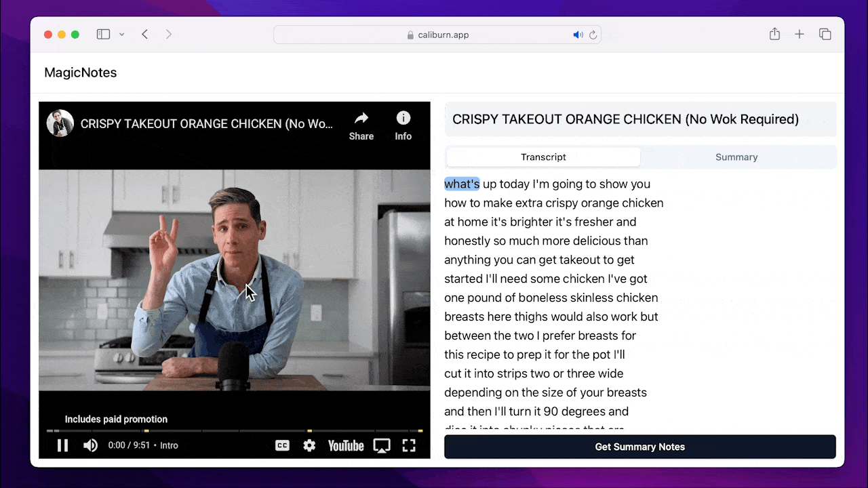Click transcript line "at home it's brighter"
This screenshot has height=488, width=868.
[540, 222]
